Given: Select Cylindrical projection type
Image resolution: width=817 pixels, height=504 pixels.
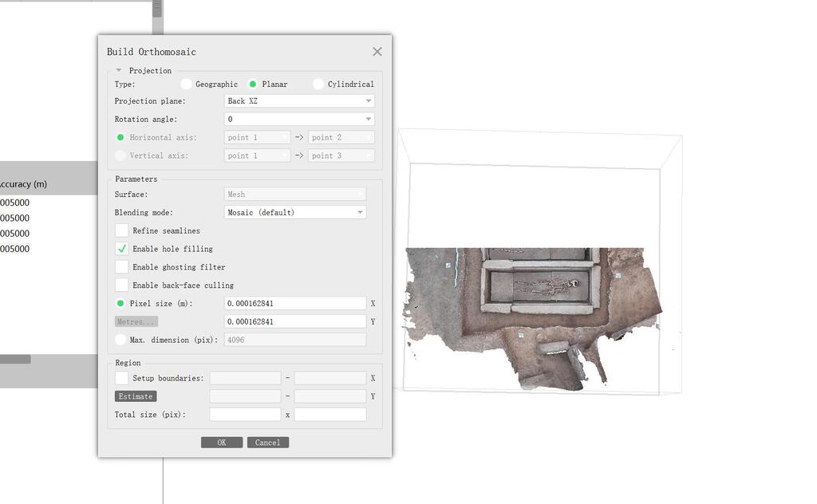Looking at the screenshot, I should point(318,84).
